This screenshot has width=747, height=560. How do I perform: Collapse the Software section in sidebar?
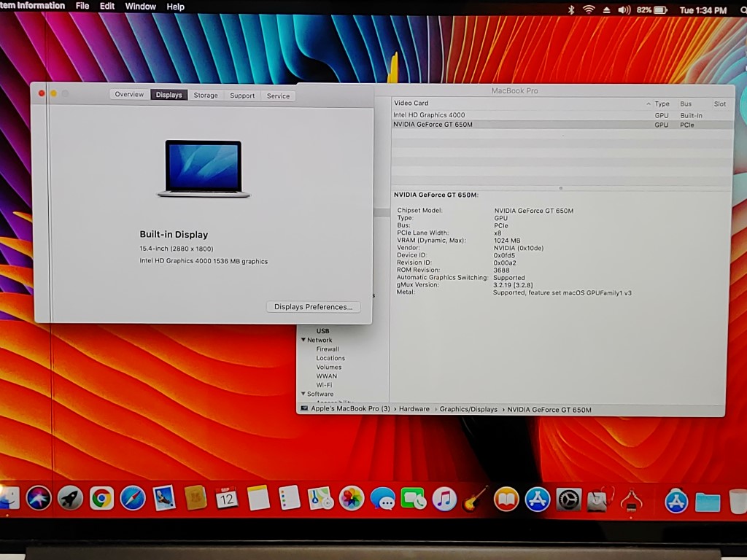pyautogui.click(x=303, y=394)
